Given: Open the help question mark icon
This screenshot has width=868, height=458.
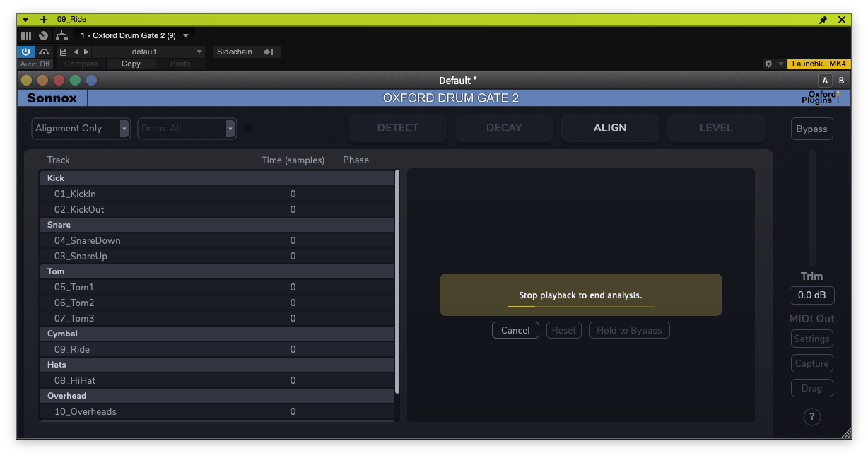Looking at the screenshot, I should (x=812, y=417).
